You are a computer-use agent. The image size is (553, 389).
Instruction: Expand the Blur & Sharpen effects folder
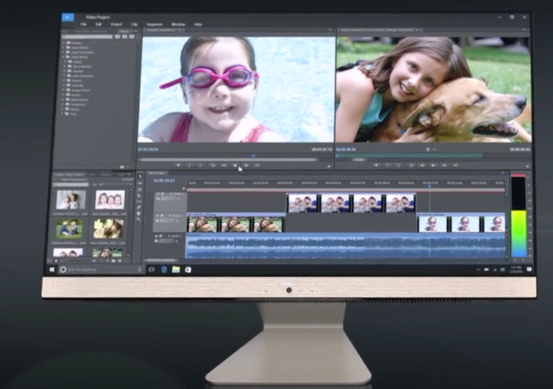65,66
